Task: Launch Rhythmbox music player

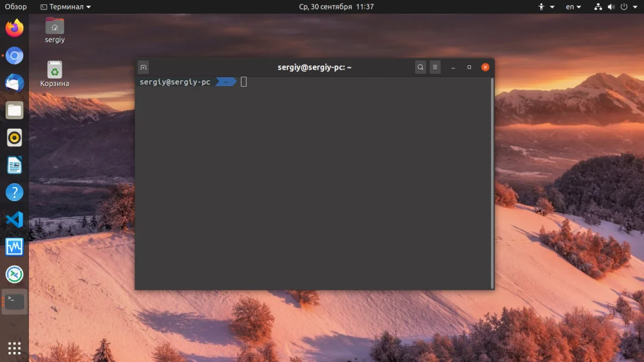Action: [x=14, y=138]
